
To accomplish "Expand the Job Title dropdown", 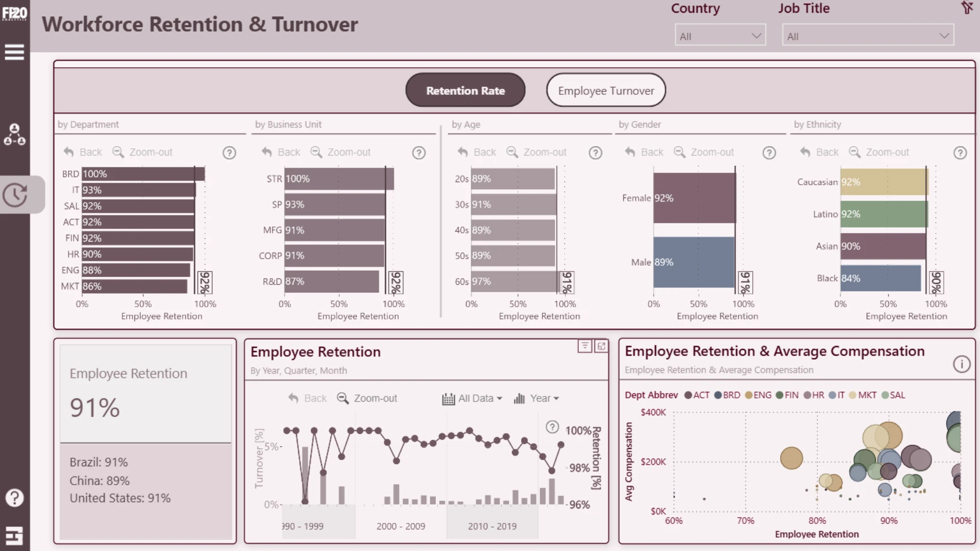I will (868, 36).
